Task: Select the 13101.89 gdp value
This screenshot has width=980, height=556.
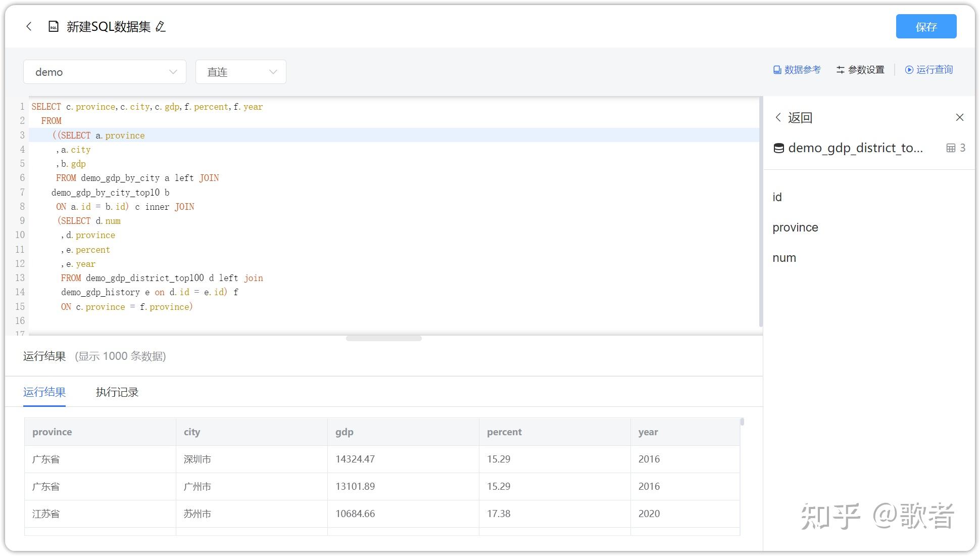Action: coord(403,486)
